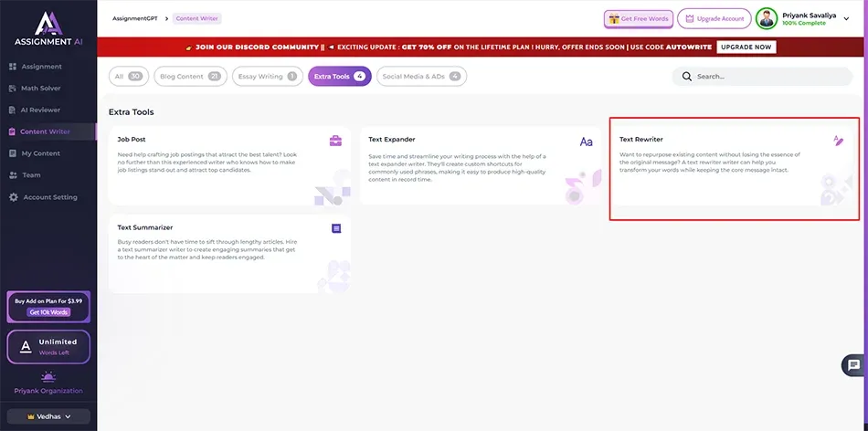
Task: Open the chat support bubble icon
Action: pos(853,365)
